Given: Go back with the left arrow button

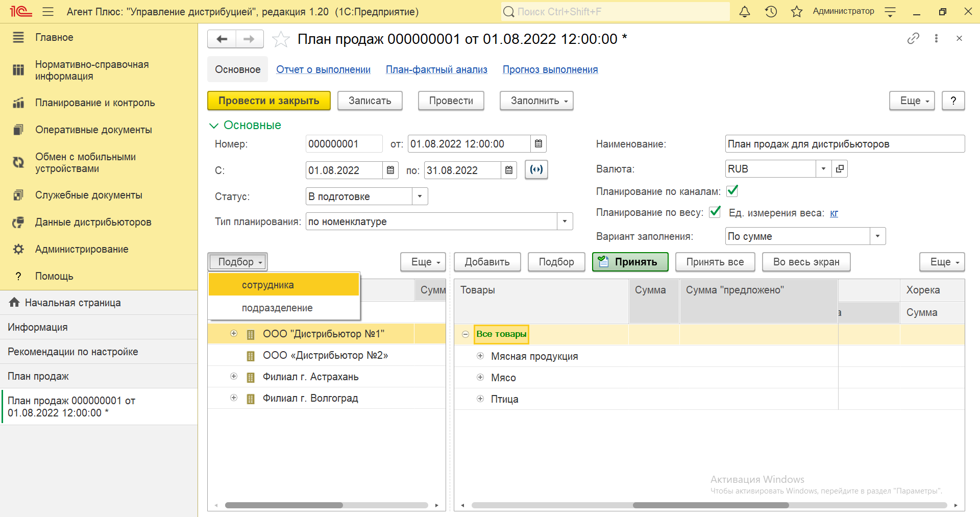Looking at the screenshot, I should [222, 39].
